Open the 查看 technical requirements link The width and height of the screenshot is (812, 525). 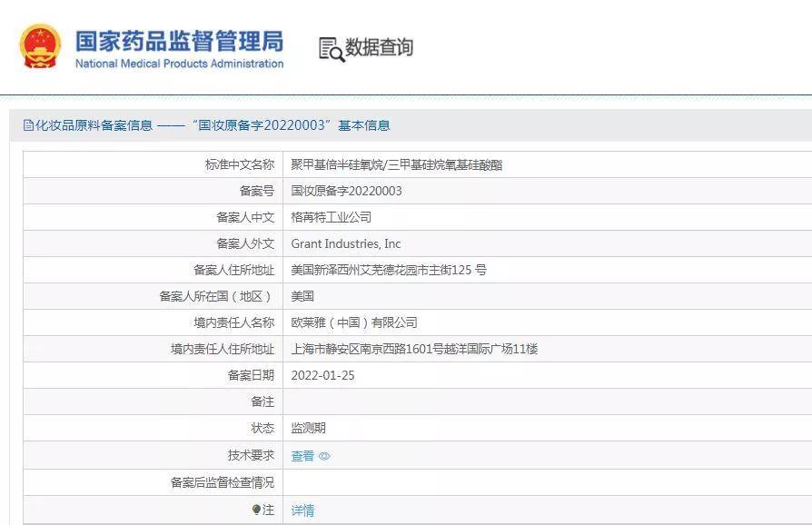pos(302,456)
